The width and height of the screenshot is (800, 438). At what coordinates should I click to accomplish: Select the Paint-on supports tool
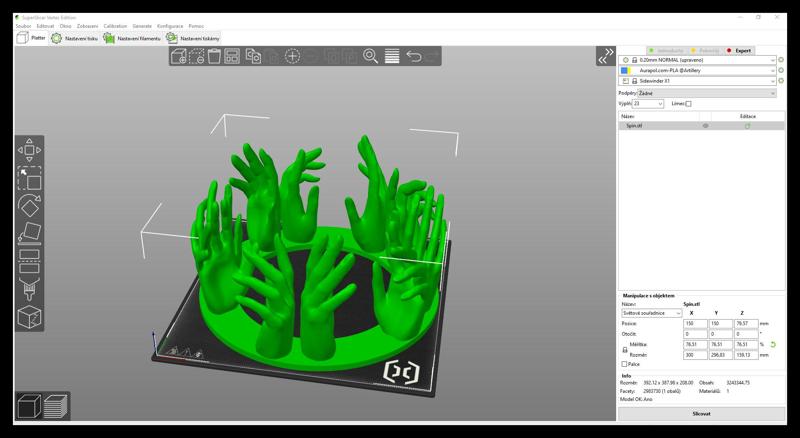pyautogui.click(x=29, y=289)
